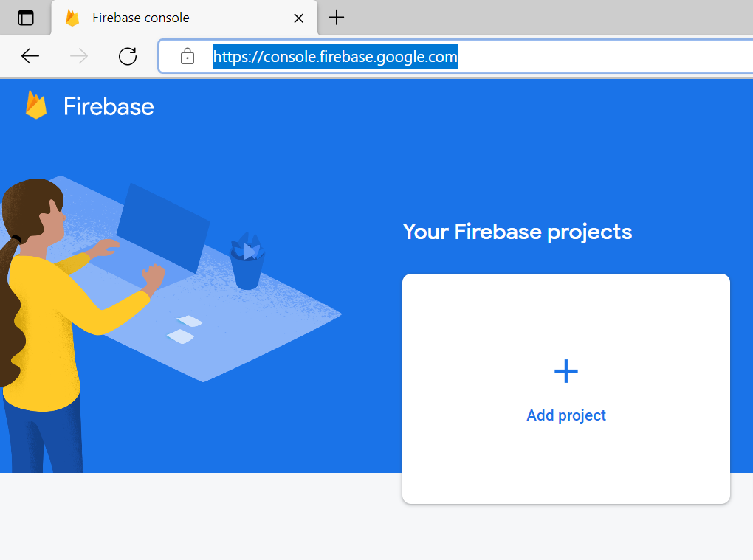
Task: View site information via lock icon
Action: click(188, 56)
